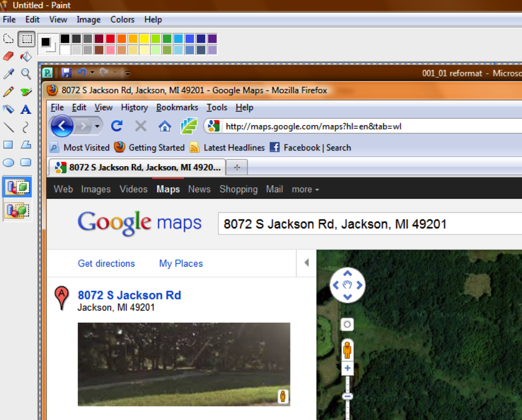Screen dimensions: 522x420
Task: Toggle Street View pegman on map zoom slider
Action: pyautogui.click(x=347, y=349)
